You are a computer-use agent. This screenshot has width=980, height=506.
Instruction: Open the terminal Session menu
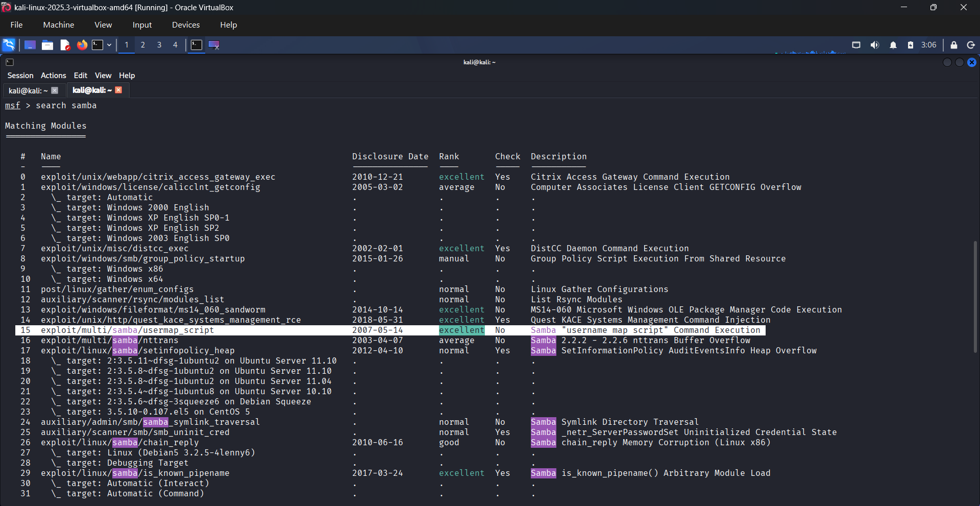(x=20, y=76)
